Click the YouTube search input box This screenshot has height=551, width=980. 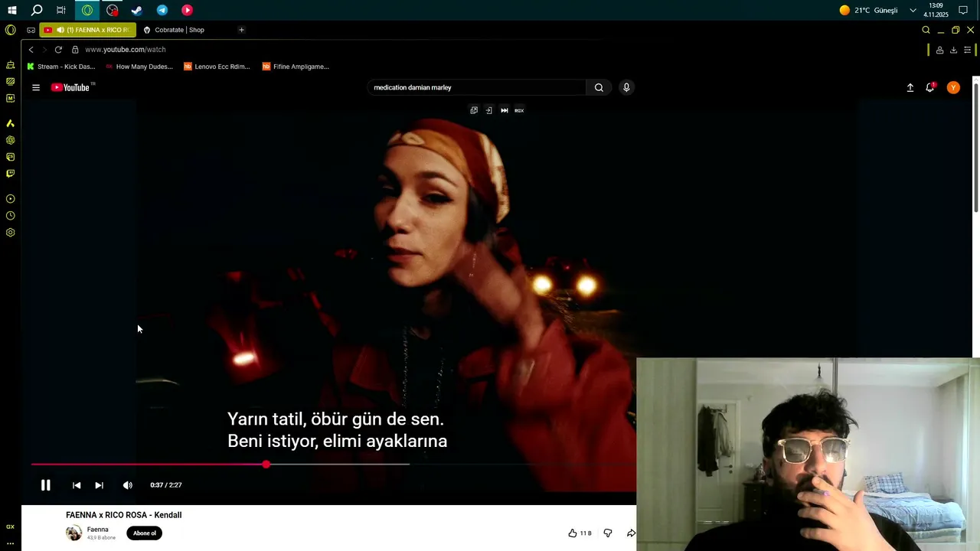point(476,87)
